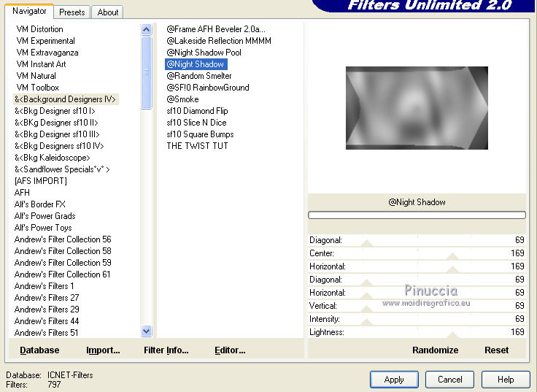This screenshot has height=392, width=537.
Task: Select &<Background Designers IV> category
Action: pyautogui.click(x=66, y=99)
